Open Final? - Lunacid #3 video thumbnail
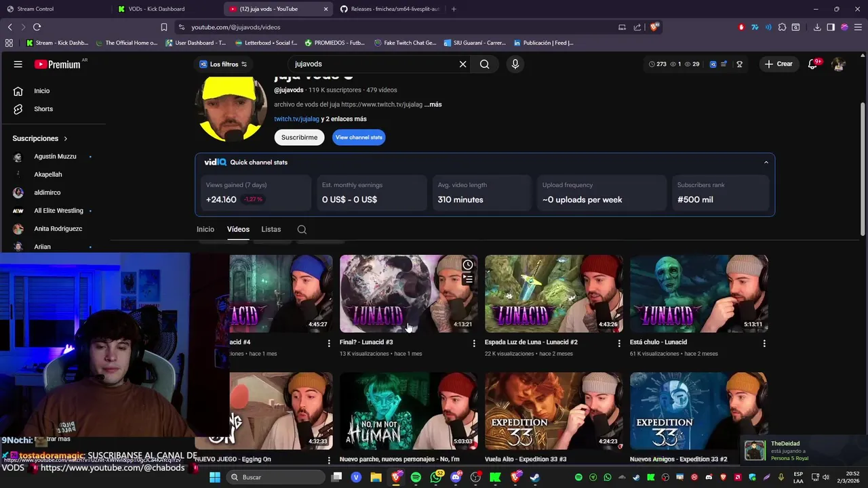The width and height of the screenshot is (868, 488). pyautogui.click(x=408, y=293)
